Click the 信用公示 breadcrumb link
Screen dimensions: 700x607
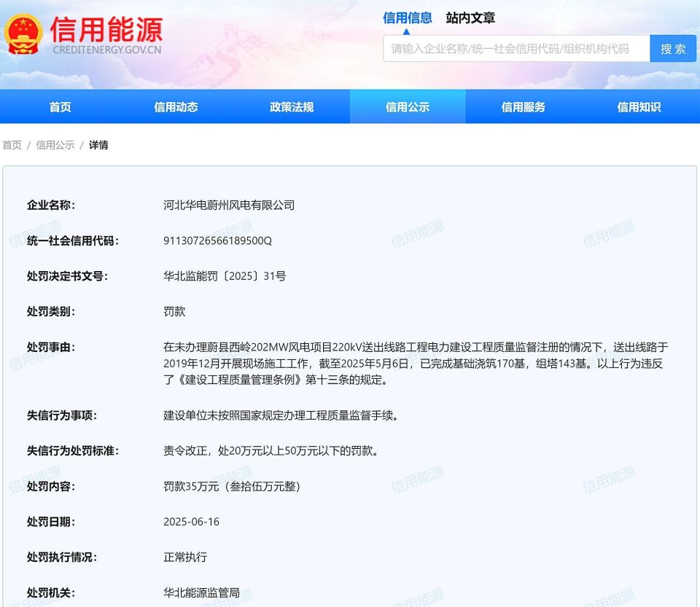pyautogui.click(x=55, y=145)
